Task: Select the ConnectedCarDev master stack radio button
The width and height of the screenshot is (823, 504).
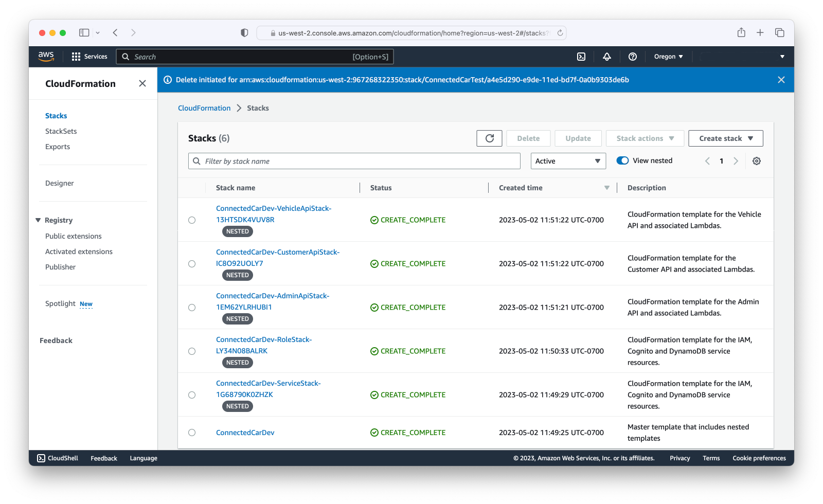Action: pyautogui.click(x=192, y=433)
